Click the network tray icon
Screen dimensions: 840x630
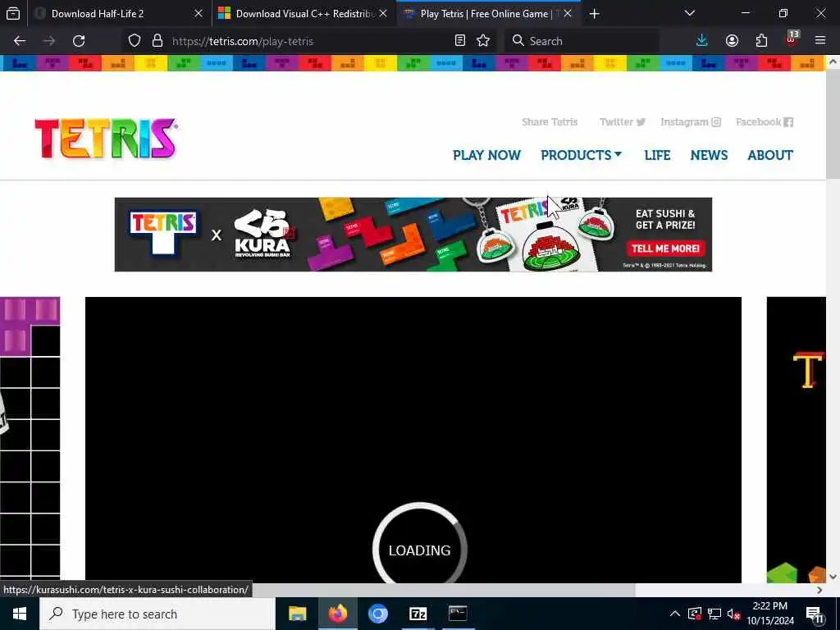coord(714,614)
